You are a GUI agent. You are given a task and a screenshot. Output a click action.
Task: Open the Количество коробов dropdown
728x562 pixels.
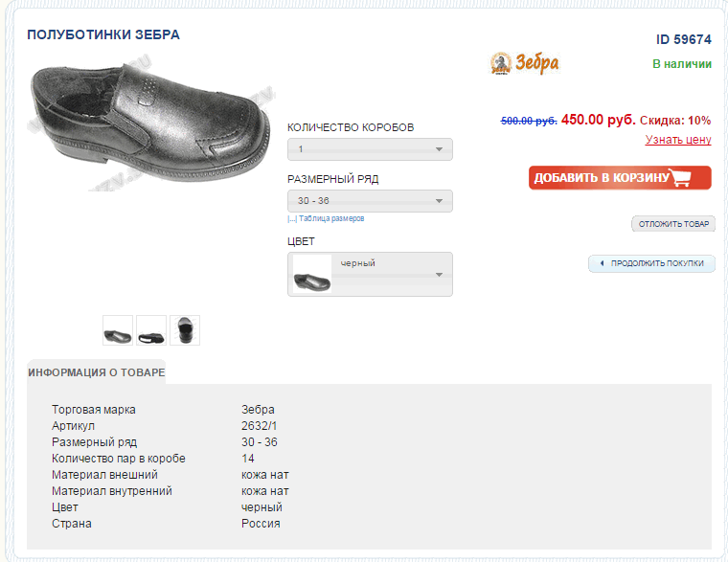click(370, 149)
